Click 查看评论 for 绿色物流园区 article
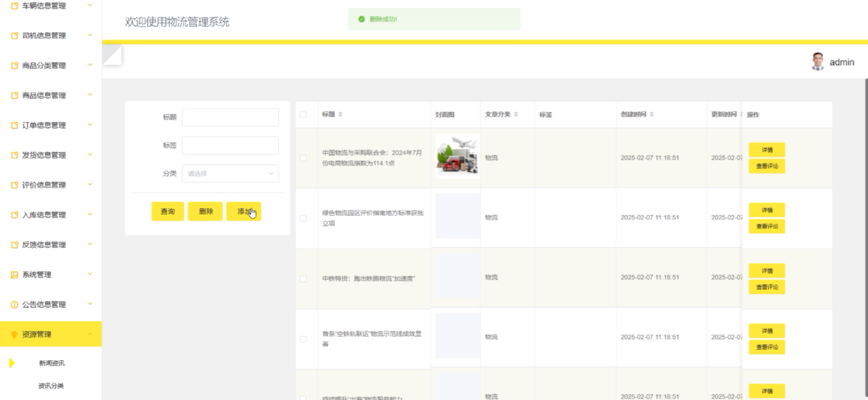This screenshot has height=400, width=868. pos(766,226)
